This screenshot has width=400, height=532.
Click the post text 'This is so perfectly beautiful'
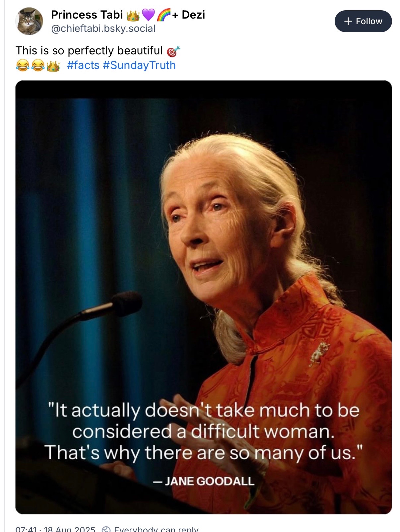pyautogui.click(x=89, y=51)
